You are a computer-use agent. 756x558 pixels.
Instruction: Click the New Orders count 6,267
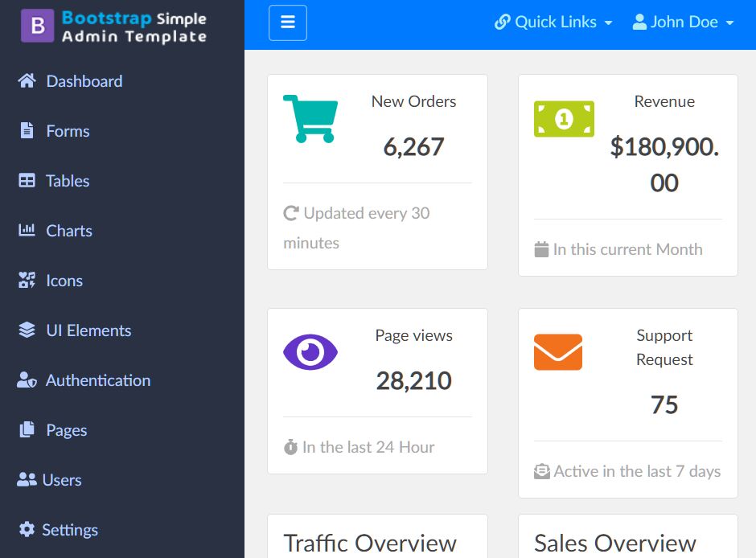(x=414, y=147)
